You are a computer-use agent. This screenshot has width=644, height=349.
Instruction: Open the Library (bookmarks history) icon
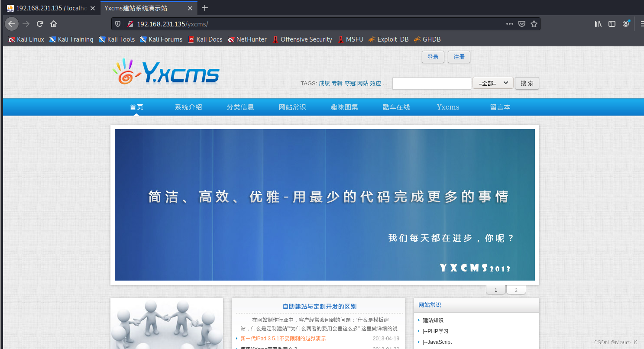tap(598, 24)
